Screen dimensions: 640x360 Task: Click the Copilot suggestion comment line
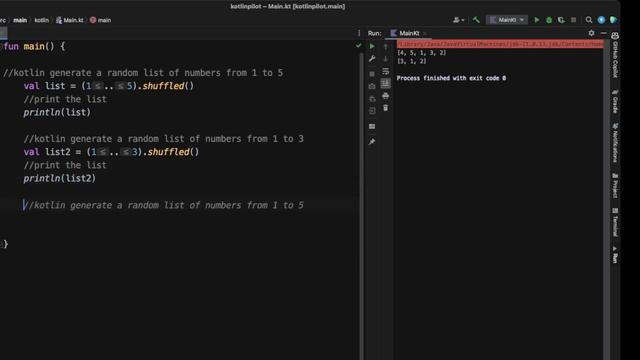pos(163,205)
